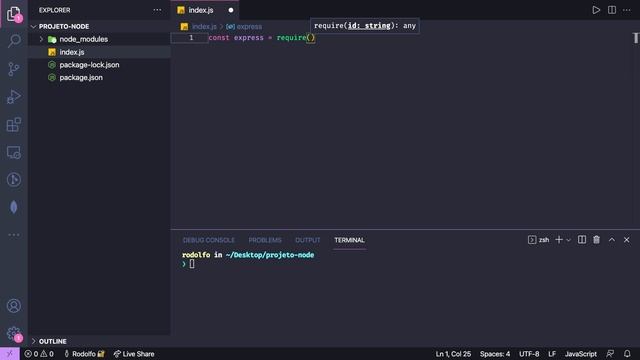Image resolution: width=640 pixels, height=360 pixels.
Task: Open the Source Control view
Action: click(x=14, y=69)
